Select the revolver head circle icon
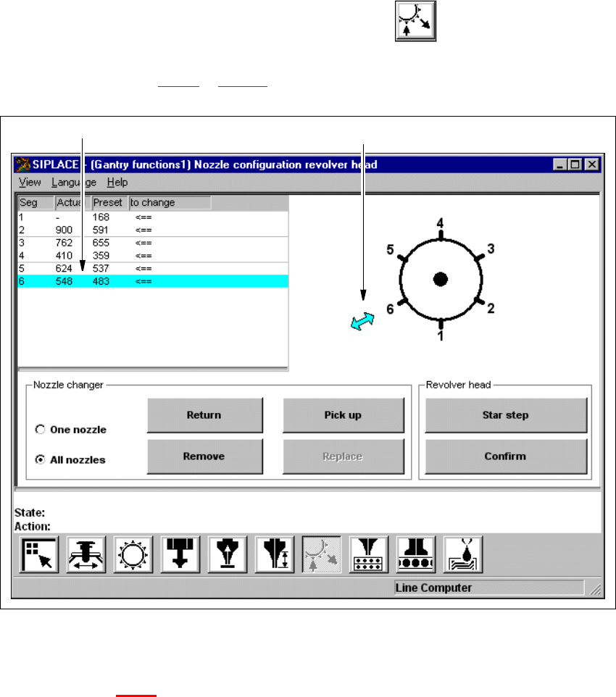 coord(133,556)
